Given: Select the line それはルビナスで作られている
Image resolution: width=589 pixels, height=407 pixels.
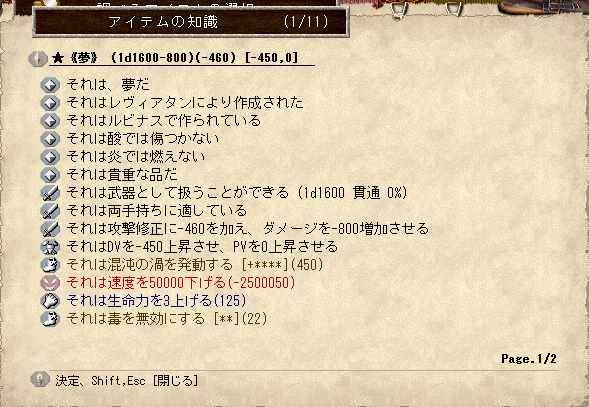Looking at the screenshot, I should (164, 121).
